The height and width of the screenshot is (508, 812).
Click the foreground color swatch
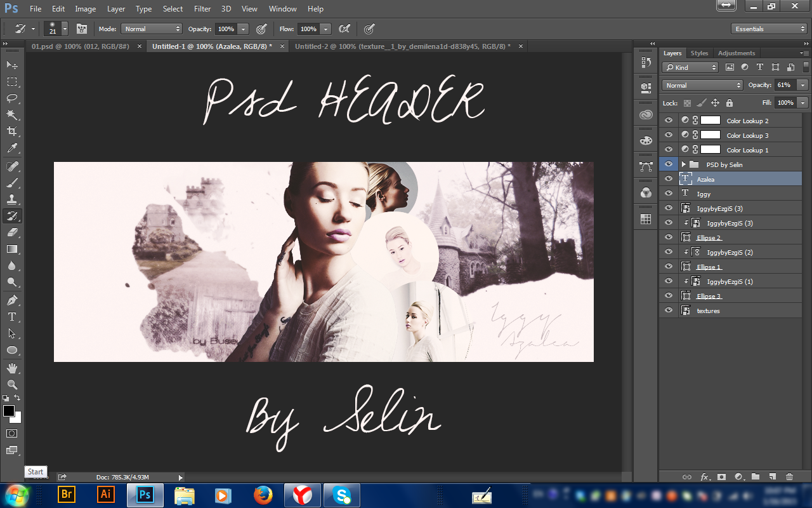click(9, 410)
